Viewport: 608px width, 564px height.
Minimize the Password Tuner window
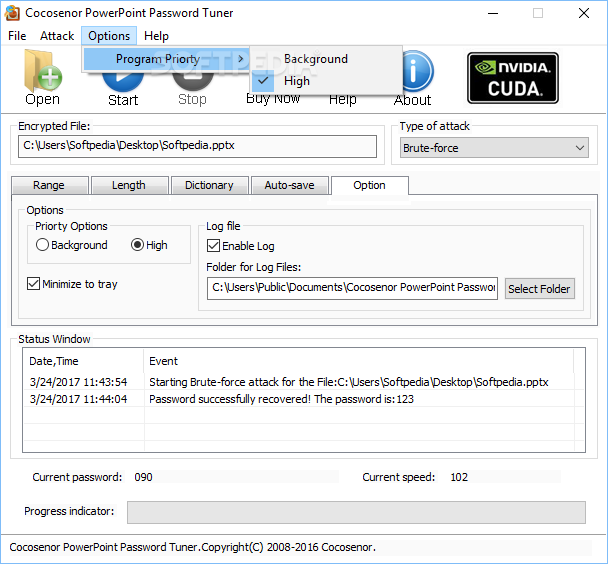coord(493,14)
